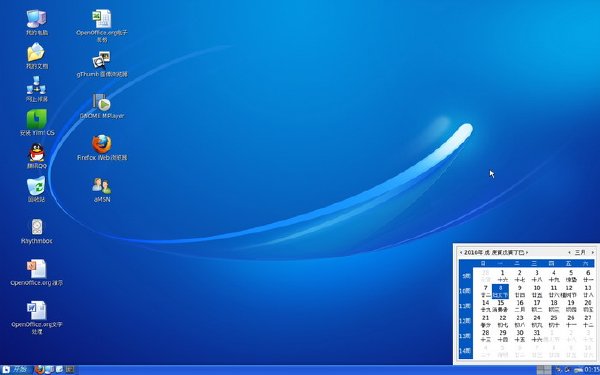Select day 27 in the calendar
600x375 pixels.
(588, 321)
